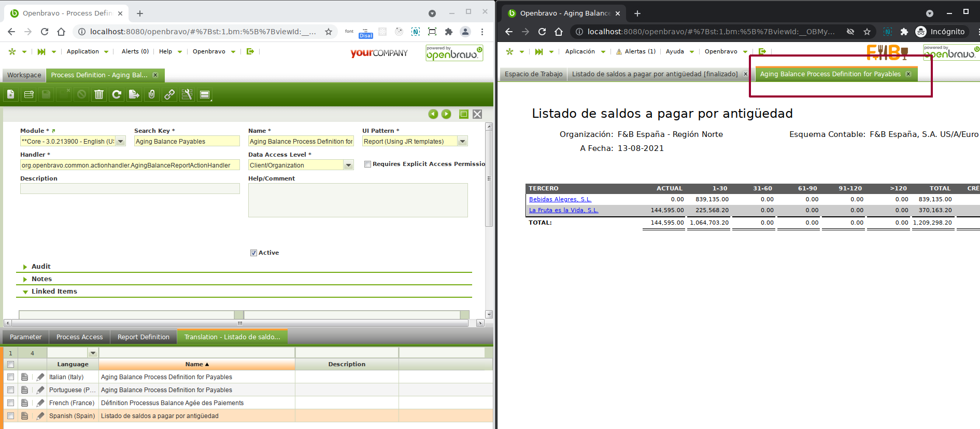Image resolution: width=980 pixels, height=429 pixels.
Task: Click the copy link chain icon
Action: [x=169, y=94]
